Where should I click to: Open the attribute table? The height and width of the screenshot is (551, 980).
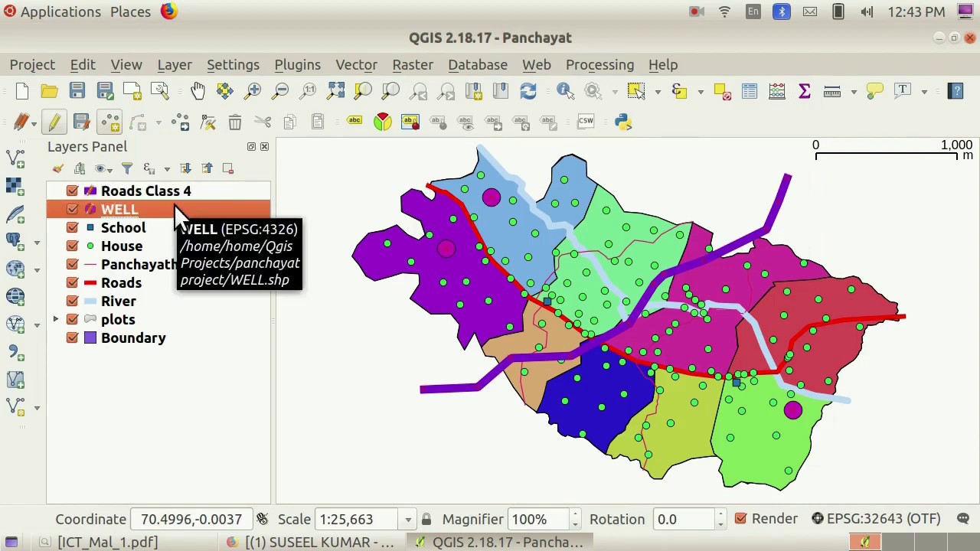[750, 91]
